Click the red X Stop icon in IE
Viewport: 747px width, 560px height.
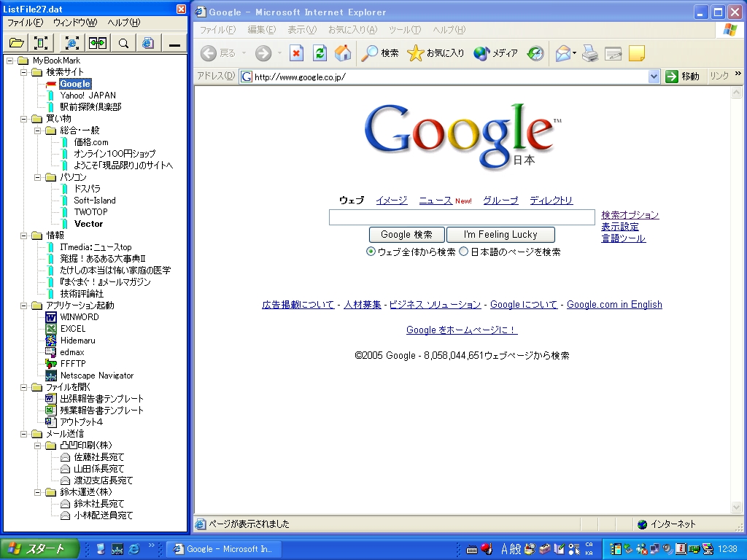pyautogui.click(x=296, y=52)
